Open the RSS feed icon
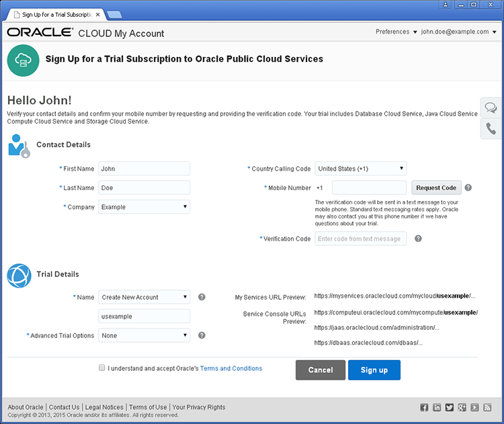Image resolution: width=504 pixels, height=424 pixels. [x=487, y=408]
